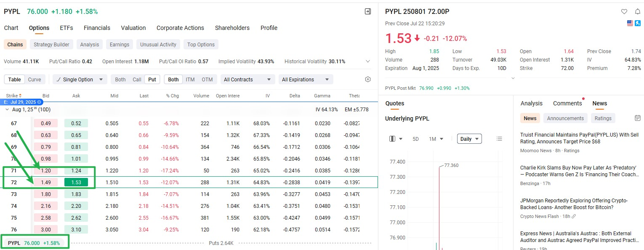Select Both moneyness filter next to ITM
The image size is (644, 250).
173,79
